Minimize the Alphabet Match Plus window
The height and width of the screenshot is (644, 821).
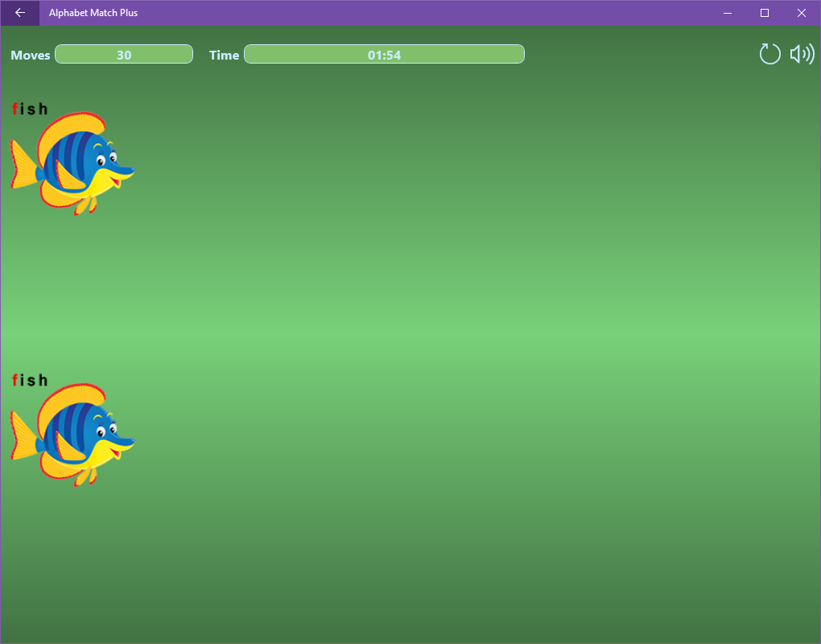pos(728,13)
